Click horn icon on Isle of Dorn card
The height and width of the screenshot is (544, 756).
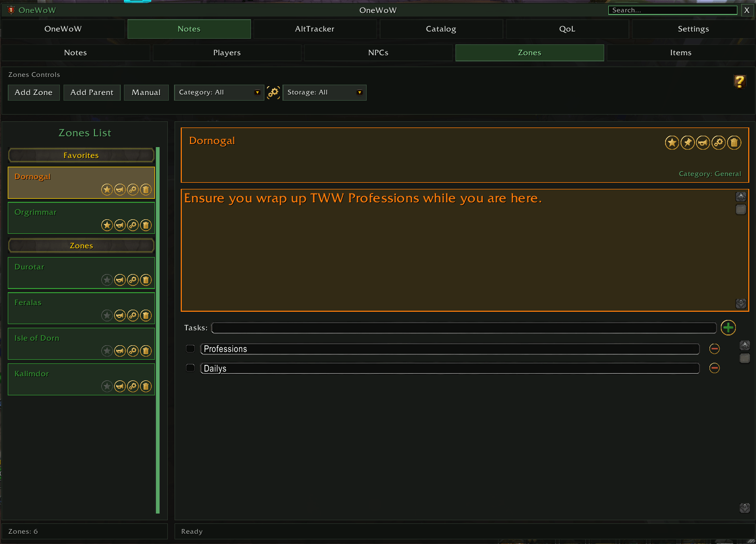pyautogui.click(x=120, y=351)
